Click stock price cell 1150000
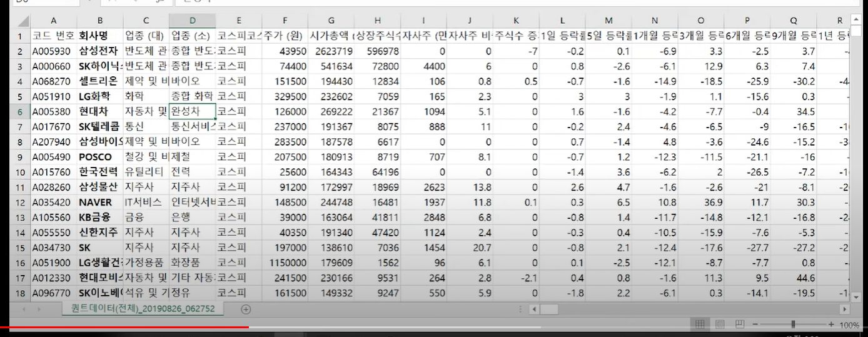Viewport: 868px width, 337px height. pyautogui.click(x=285, y=262)
